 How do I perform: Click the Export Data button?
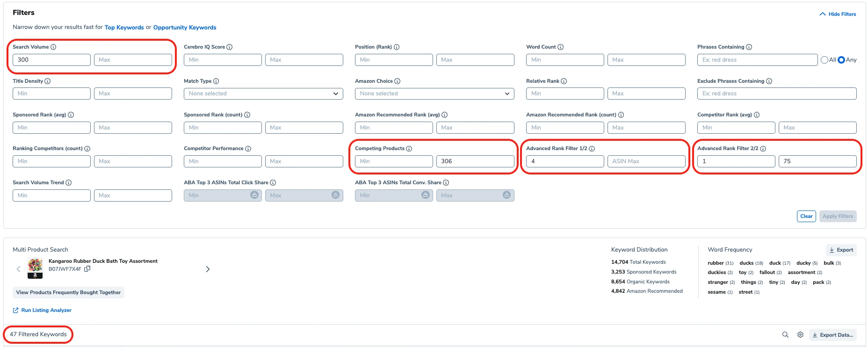tap(832, 335)
